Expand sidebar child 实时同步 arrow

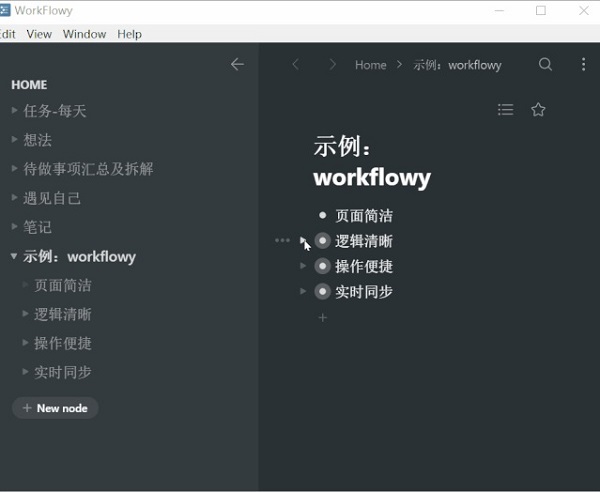[25, 371]
